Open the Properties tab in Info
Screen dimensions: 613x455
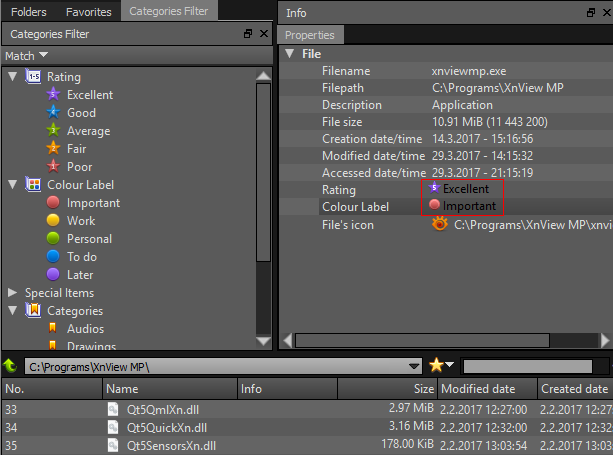tap(310, 35)
